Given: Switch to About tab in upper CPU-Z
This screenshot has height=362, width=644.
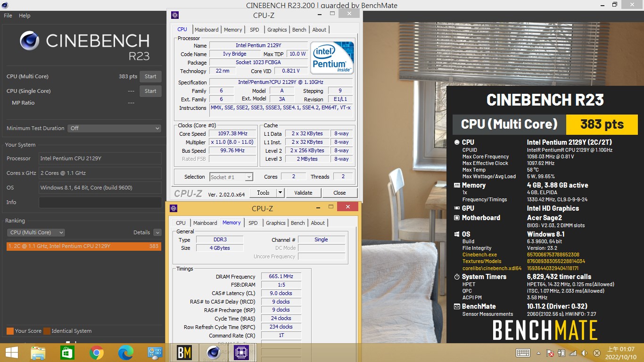Looking at the screenshot, I should (319, 30).
